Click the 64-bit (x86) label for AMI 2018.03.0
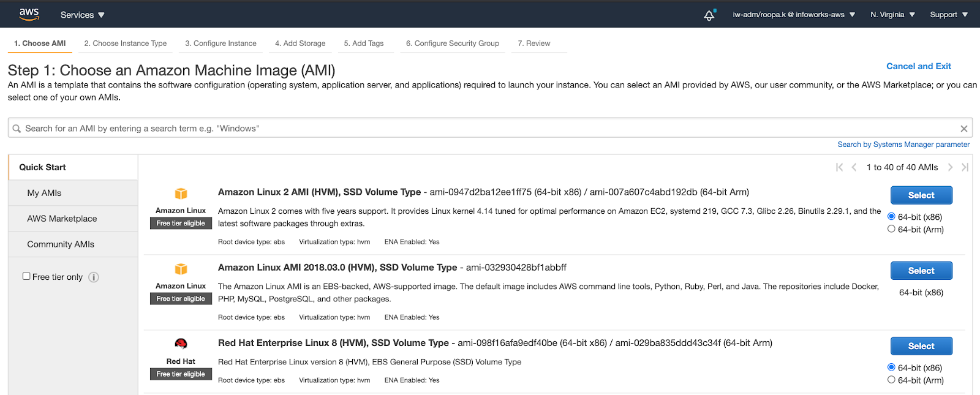Screen dimensions: 980x395 [x=921, y=293]
